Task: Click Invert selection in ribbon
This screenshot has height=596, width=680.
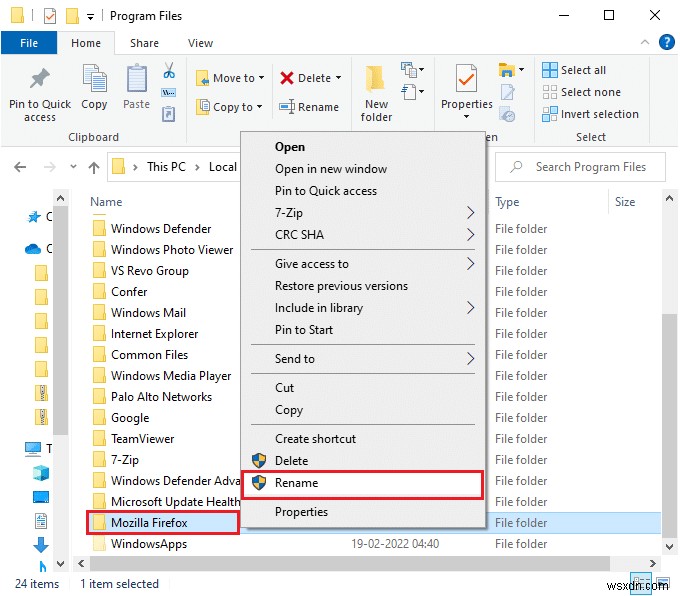Action: pyautogui.click(x=590, y=114)
